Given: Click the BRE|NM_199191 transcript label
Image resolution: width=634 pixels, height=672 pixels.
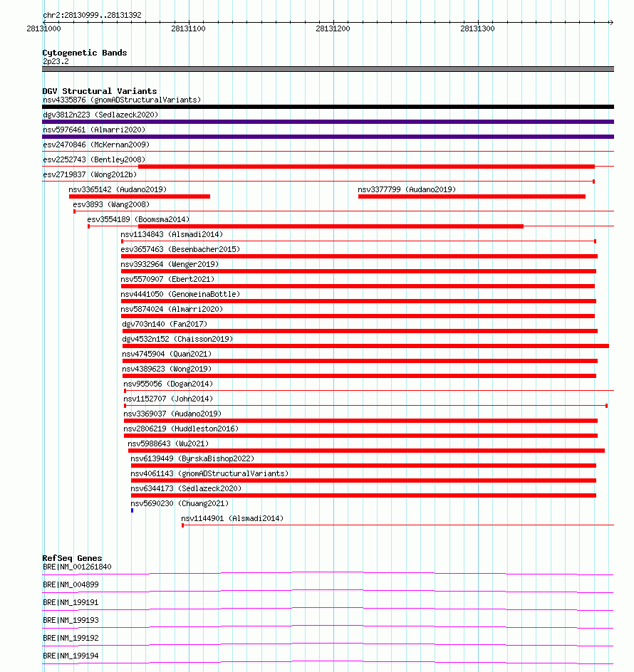Looking at the screenshot, I should pyautogui.click(x=71, y=602).
